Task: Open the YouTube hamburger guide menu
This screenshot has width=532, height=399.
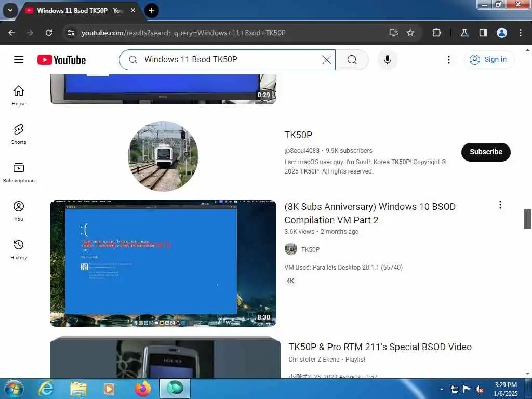Action: 19,60
